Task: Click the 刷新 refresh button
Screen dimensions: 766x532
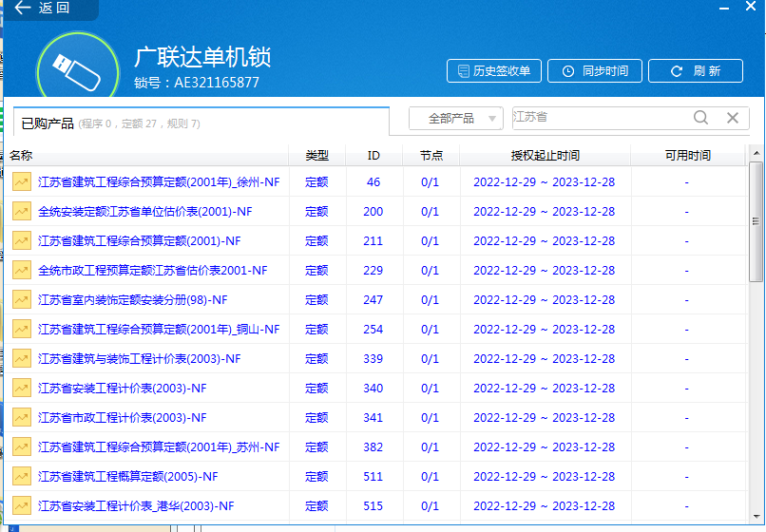Action: tap(695, 71)
